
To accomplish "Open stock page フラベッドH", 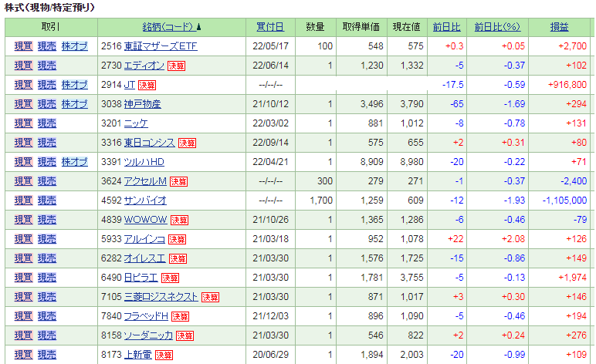I will pos(146,316).
